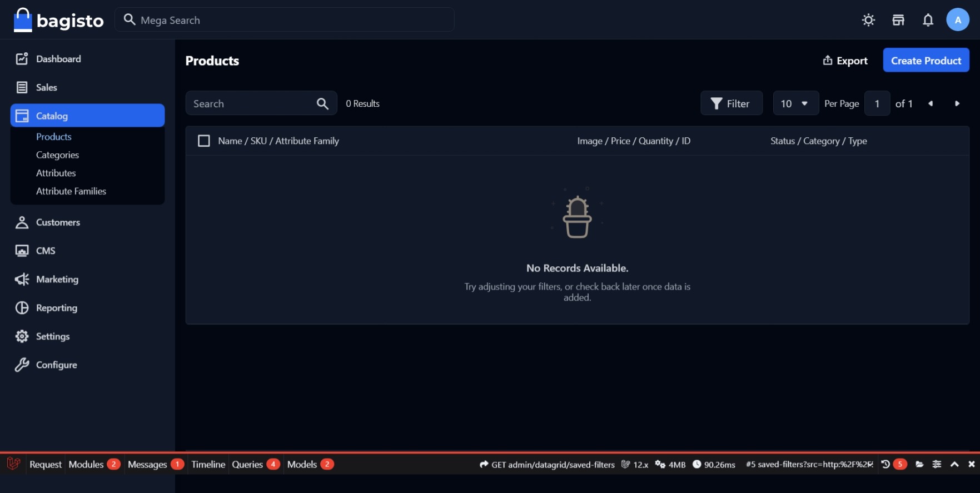Open Settings in sidebar
Screen dimensions: 980x493
[x=87, y=336]
